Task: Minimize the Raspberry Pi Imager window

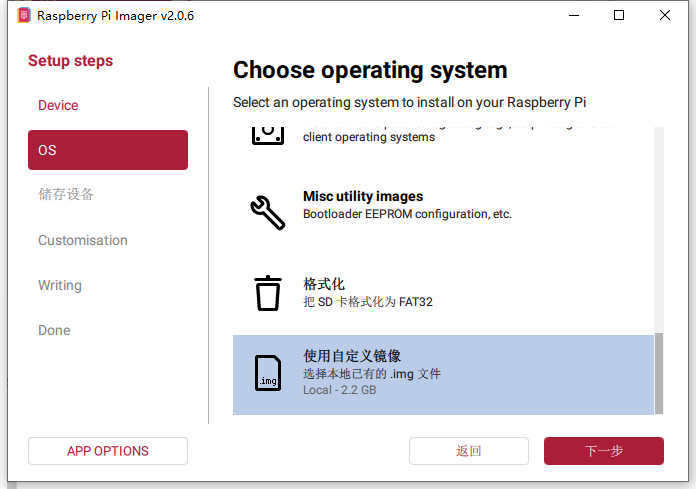Action: point(574,15)
